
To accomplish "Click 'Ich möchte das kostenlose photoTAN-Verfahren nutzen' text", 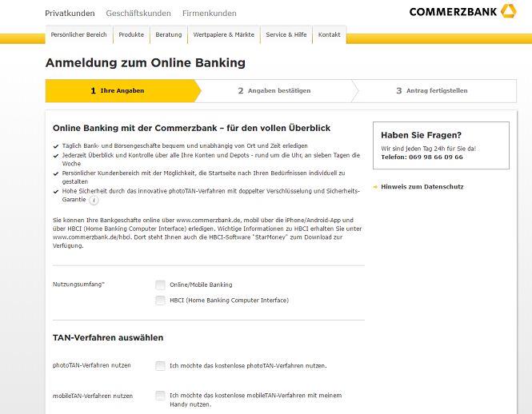I will pos(248,366).
